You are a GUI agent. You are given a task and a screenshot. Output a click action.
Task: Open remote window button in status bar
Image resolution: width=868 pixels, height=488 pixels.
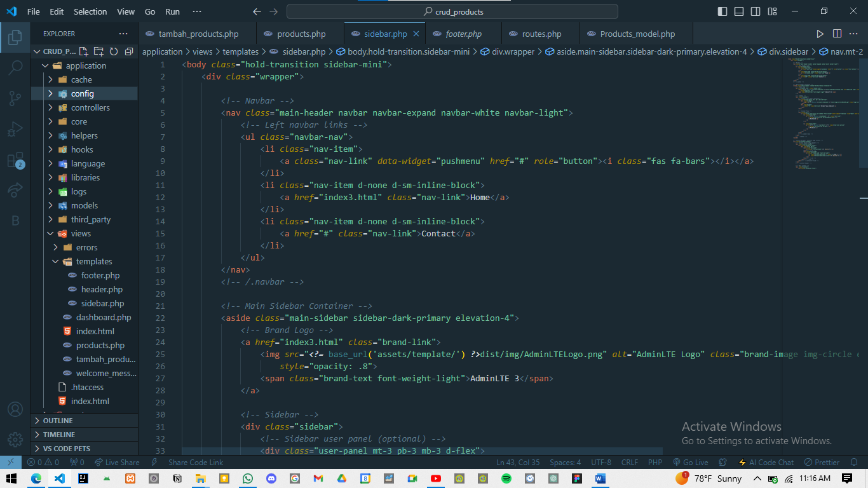(x=11, y=463)
